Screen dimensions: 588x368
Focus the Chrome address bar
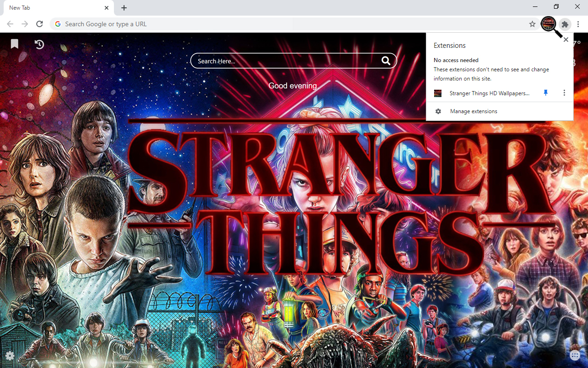[x=294, y=24]
